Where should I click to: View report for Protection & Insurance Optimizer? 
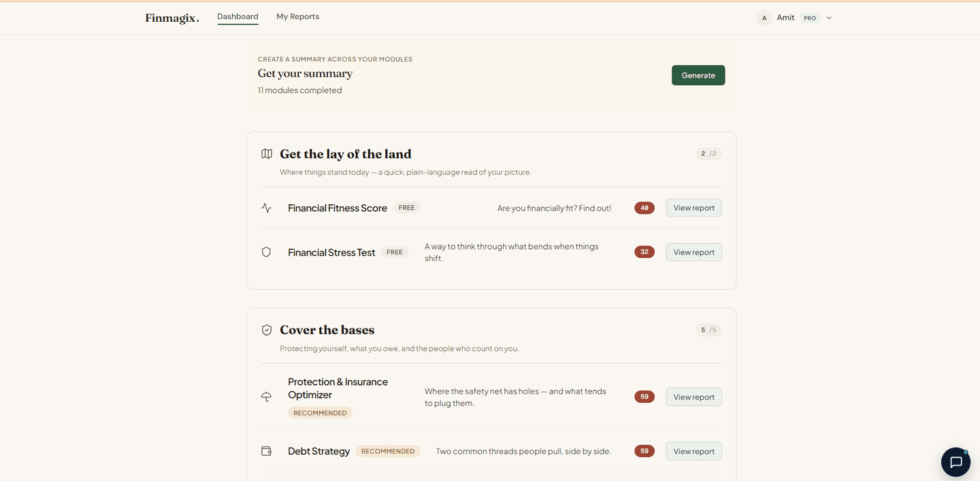[693, 397]
